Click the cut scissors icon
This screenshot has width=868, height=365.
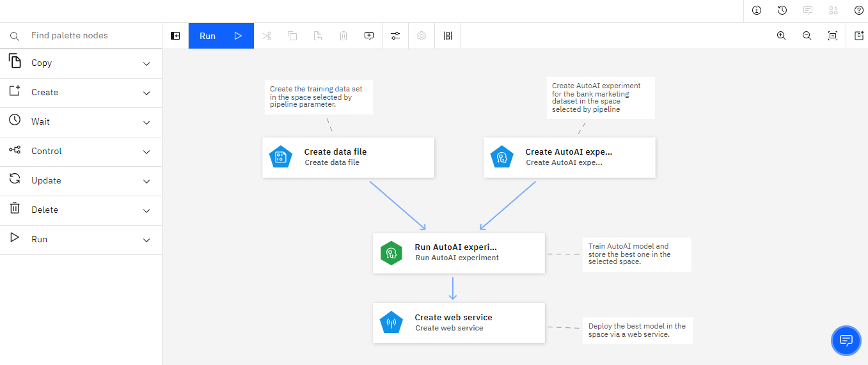267,36
